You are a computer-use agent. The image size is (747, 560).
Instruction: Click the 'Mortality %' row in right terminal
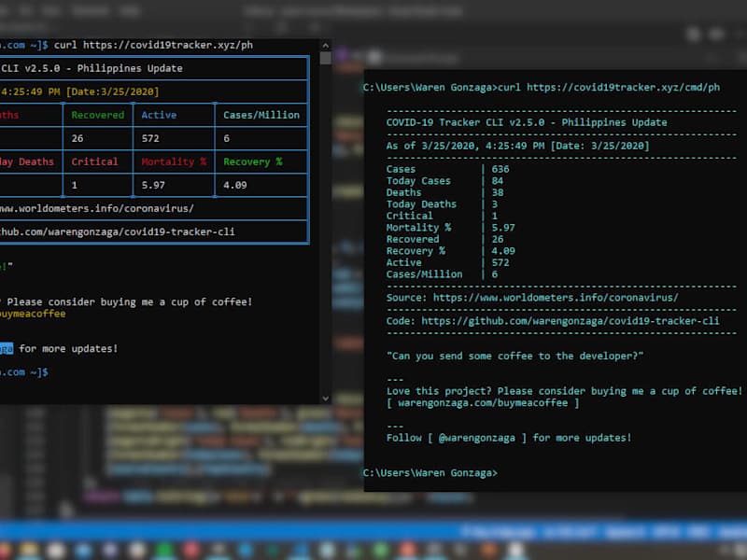[451, 228]
